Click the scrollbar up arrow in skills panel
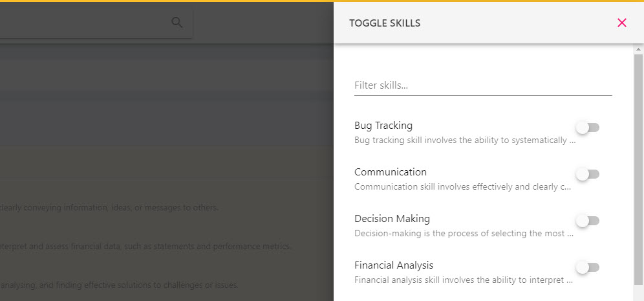Screen dimensions: 644x301 [x=638, y=49]
